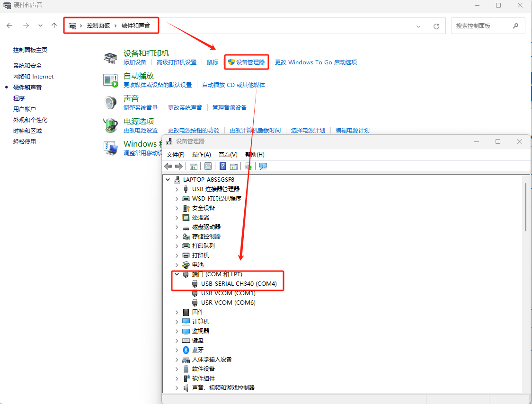Click the 固件 firmware chip icon
Screen dimensions: 532x404
tap(186, 312)
